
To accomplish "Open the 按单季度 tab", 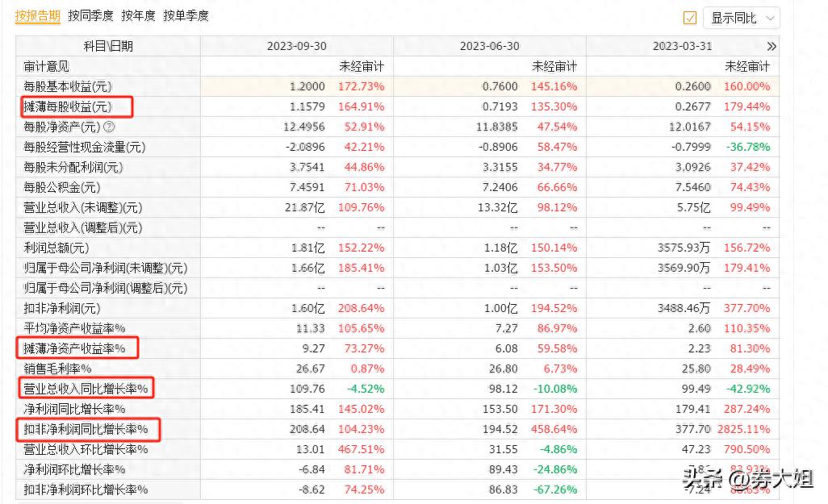I will (x=186, y=15).
